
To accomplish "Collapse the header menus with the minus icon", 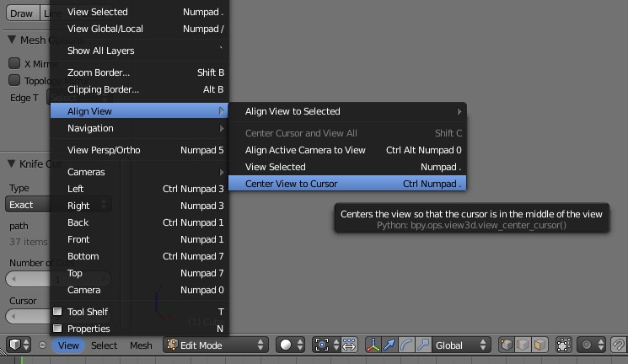I will coord(42,345).
